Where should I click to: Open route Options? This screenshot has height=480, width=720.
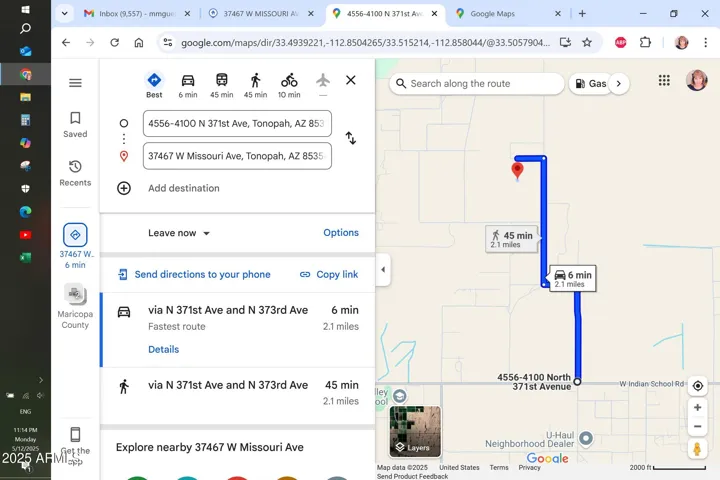(341, 233)
